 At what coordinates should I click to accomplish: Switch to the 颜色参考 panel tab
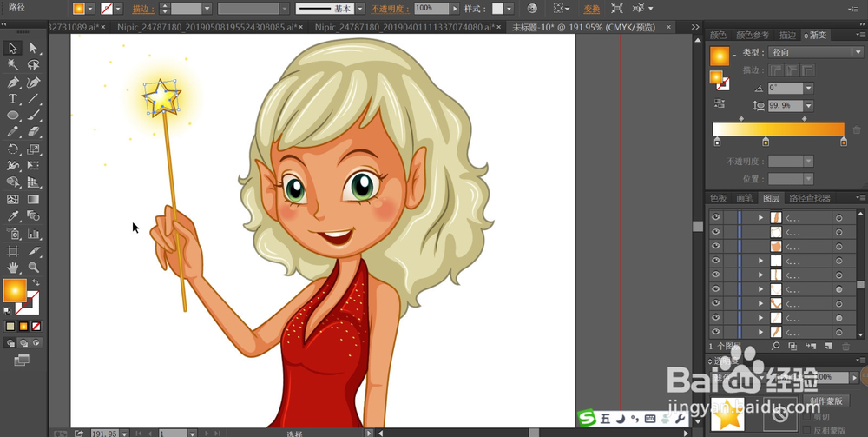[x=752, y=35]
